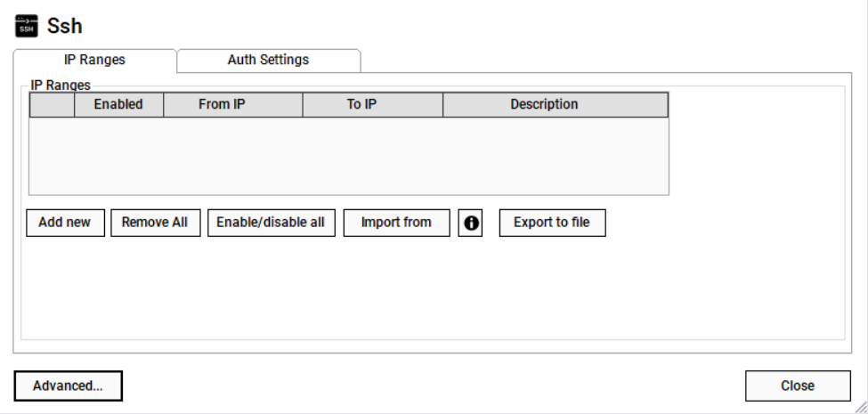Viewport: 868px width, 414px height.
Task: Switch to the Auth Settings tab
Action: click(x=268, y=61)
